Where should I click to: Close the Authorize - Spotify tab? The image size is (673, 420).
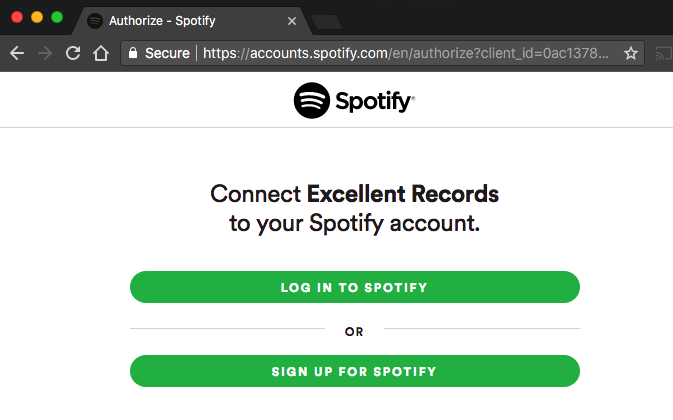(x=292, y=21)
